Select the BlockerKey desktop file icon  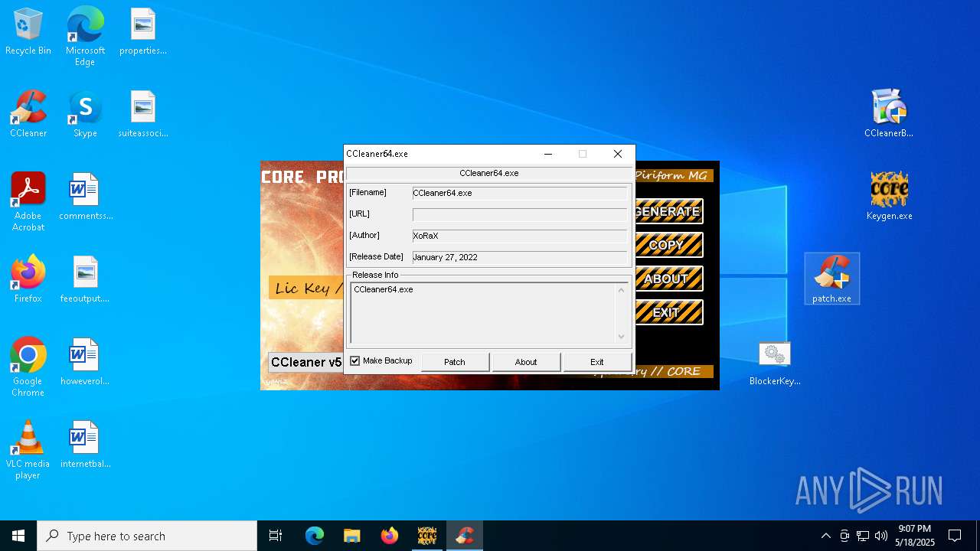point(775,363)
